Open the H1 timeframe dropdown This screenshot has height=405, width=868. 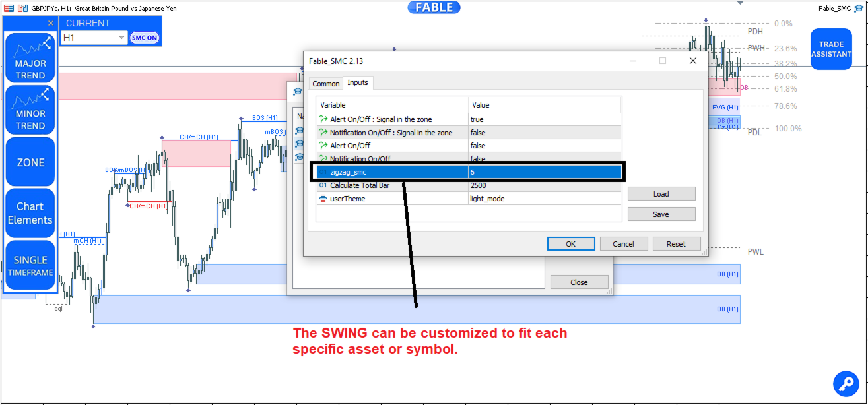[94, 38]
